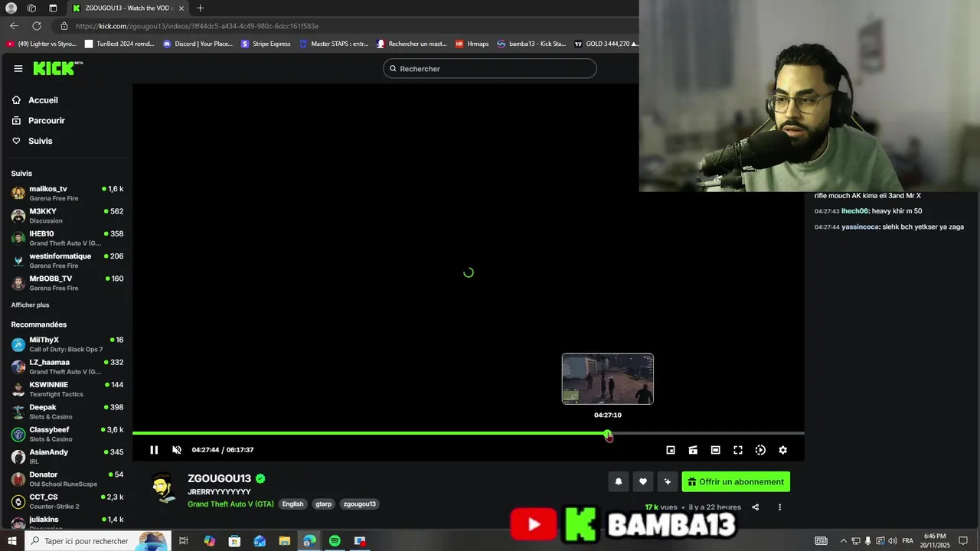The width and height of the screenshot is (980, 551).
Task: Click ZGOUGOU13 streamer avatar
Action: click(x=163, y=488)
